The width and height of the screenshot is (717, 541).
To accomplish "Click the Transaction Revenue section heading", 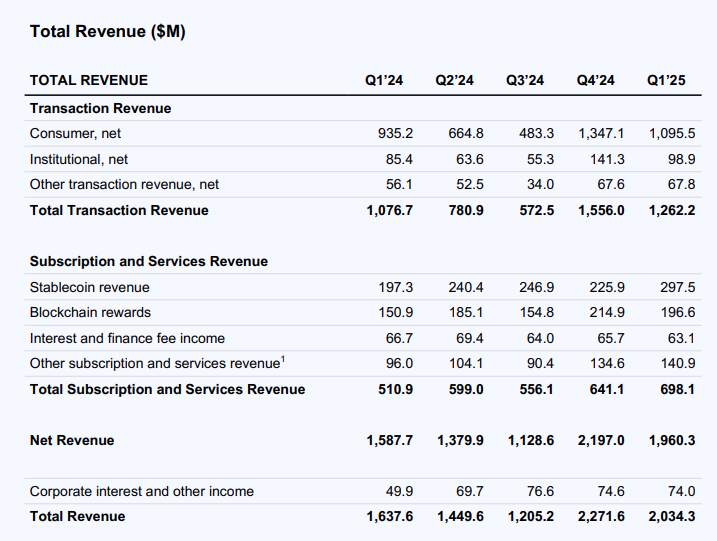I will [100, 108].
